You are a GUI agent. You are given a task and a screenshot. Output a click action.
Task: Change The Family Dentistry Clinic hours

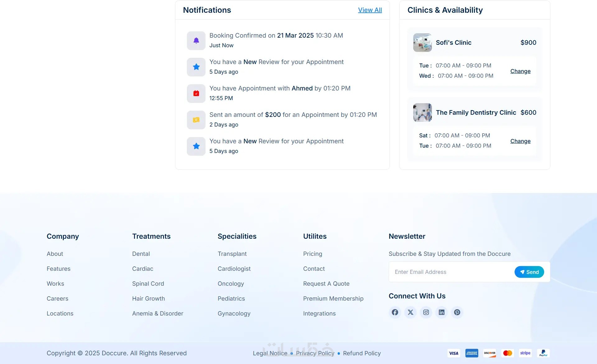point(520,141)
